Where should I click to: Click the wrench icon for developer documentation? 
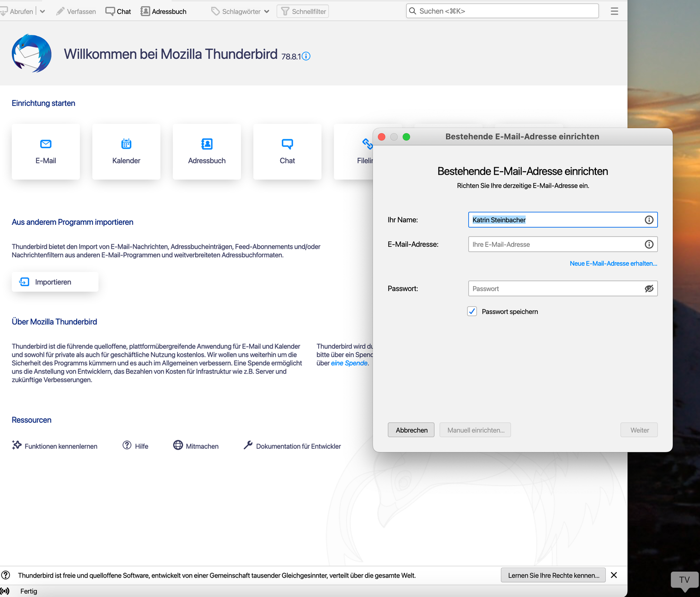pos(248,445)
